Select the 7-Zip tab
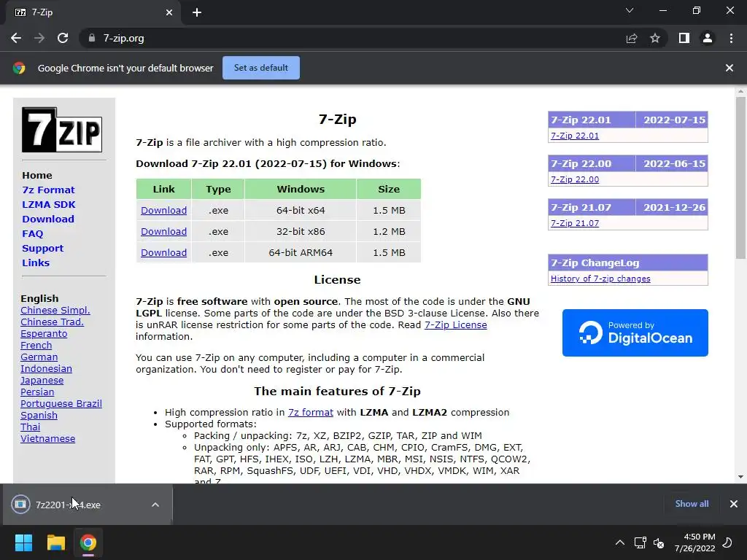 tap(94, 12)
